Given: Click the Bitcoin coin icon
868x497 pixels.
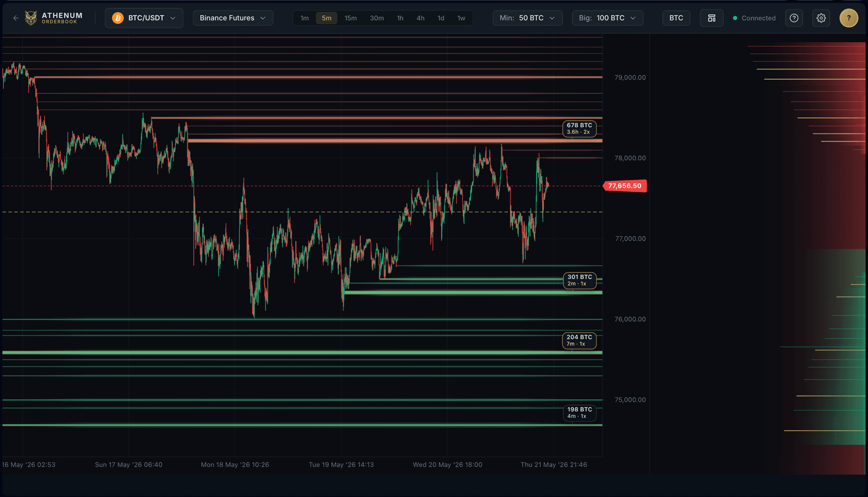Looking at the screenshot, I should (x=118, y=18).
